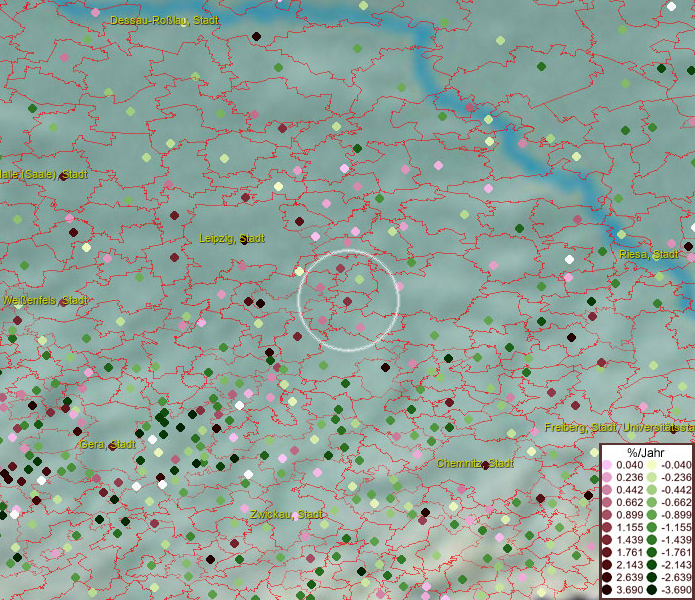Click the Weißenfels, Stadt map label

coord(45,300)
